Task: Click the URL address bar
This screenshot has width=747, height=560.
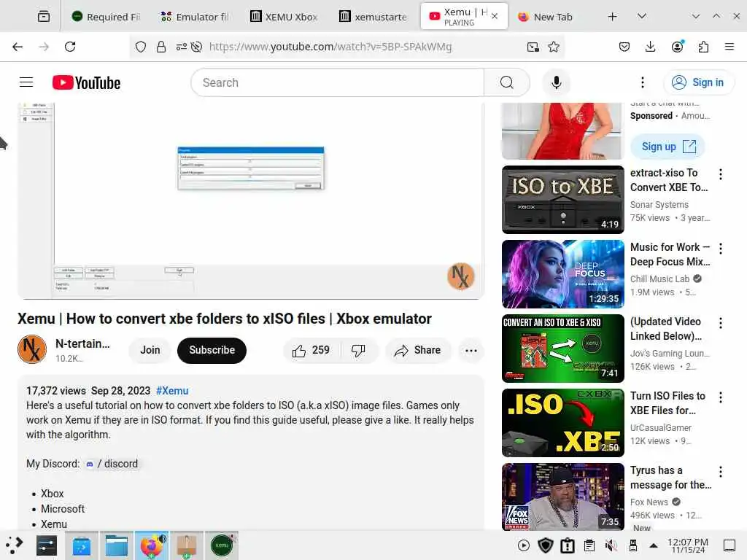Action: coord(330,47)
